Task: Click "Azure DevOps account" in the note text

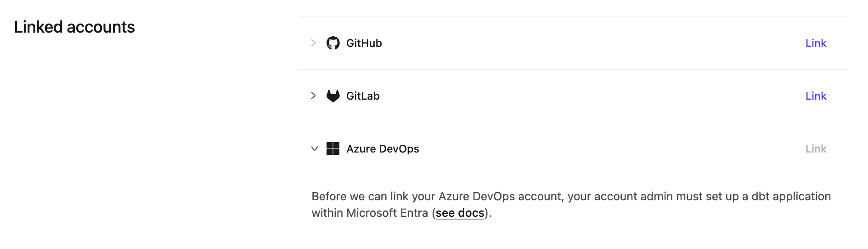Action: tap(500, 197)
